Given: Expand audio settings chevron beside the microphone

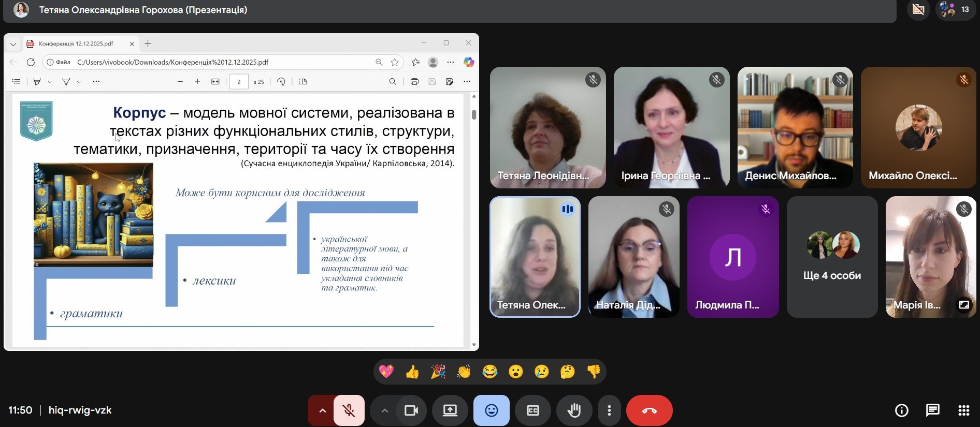Looking at the screenshot, I should [322, 410].
